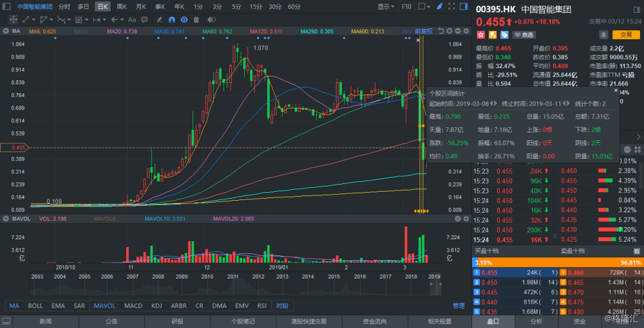
Task: Click the orange 交易 trade button
Action: point(626,35)
